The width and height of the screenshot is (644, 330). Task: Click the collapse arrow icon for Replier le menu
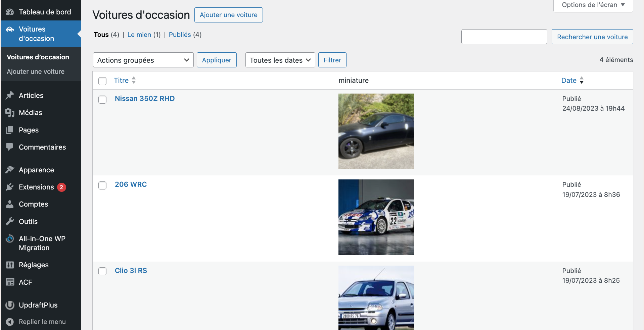coord(10,322)
